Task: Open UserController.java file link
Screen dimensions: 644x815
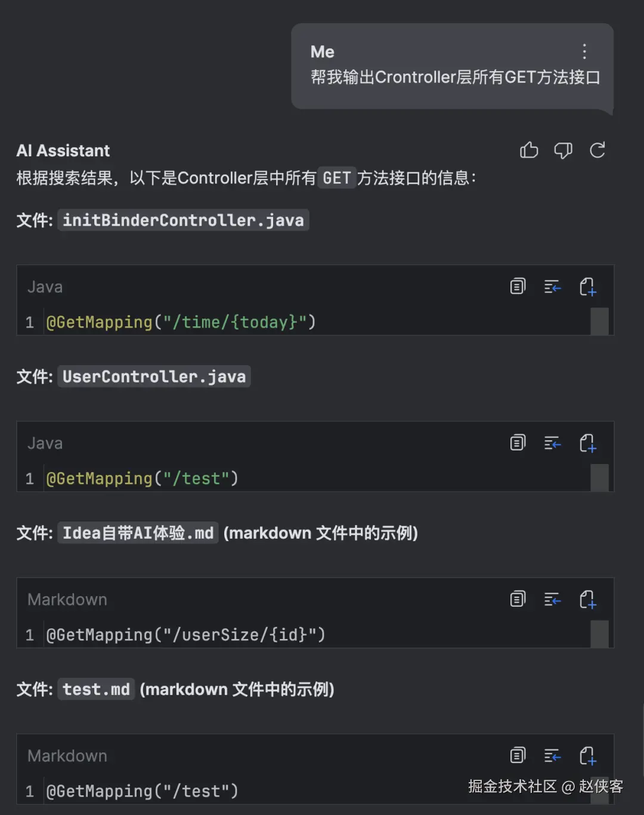Action: point(154,376)
